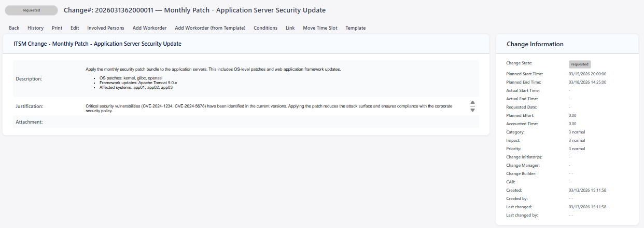The height and width of the screenshot is (228, 644).
Task: Click the Change Information panel header
Action: point(567,44)
